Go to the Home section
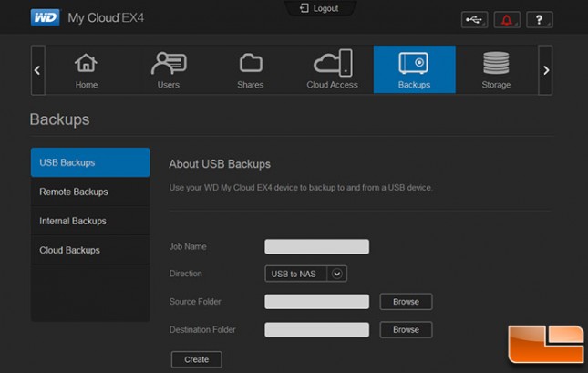 click(x=87, y=70)
